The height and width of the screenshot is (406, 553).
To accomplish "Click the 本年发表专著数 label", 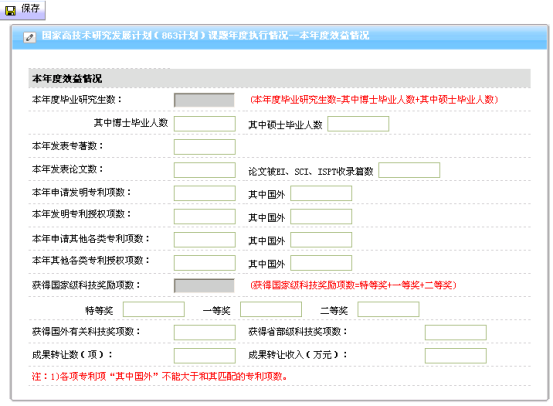I will click(67, 146).
